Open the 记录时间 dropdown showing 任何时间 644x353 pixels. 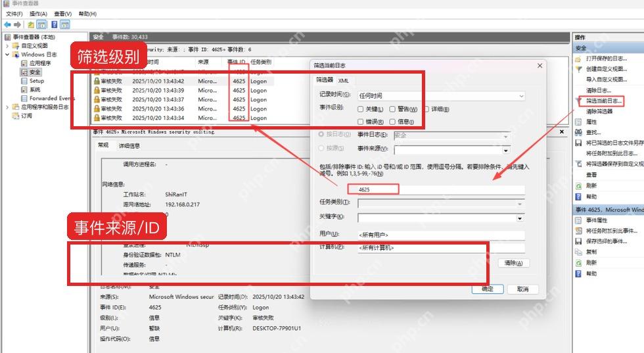click(x=441, y=96)
